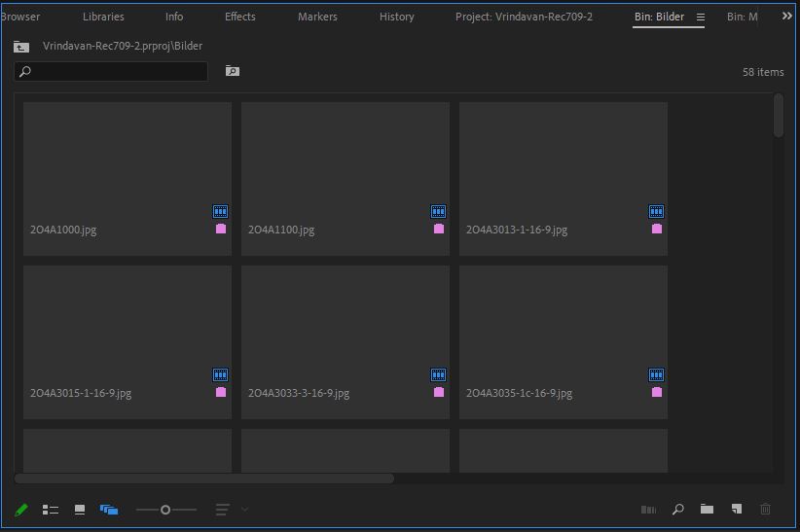800x532 pixels.
Task: Switch the bin to List View
Action: click(x=51, y=510)
